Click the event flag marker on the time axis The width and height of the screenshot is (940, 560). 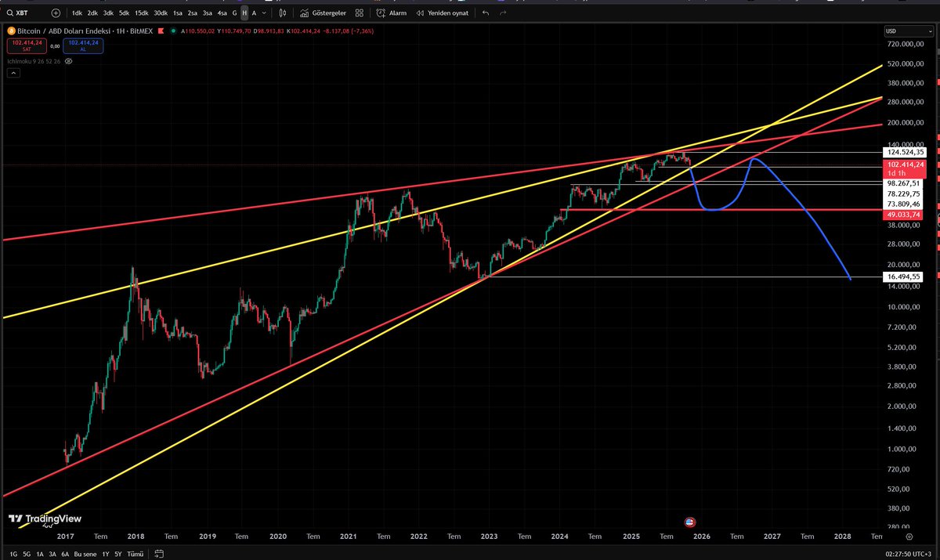coord(690,522)
